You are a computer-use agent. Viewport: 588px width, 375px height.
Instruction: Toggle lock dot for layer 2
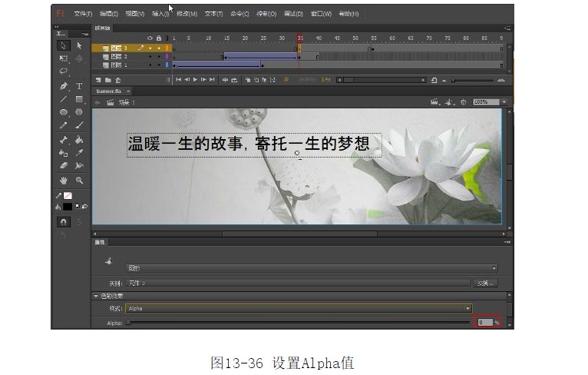coord(159,56)
